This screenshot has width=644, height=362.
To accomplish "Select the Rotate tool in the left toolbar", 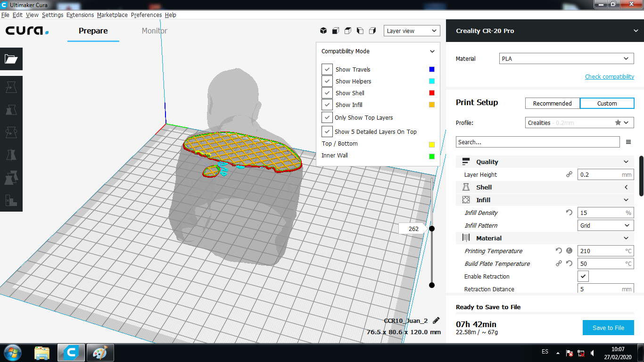I will tap(11, 132).
